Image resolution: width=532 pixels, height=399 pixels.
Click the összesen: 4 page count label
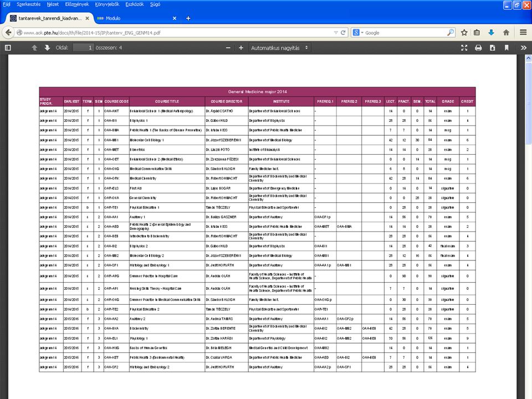point(109,48)
